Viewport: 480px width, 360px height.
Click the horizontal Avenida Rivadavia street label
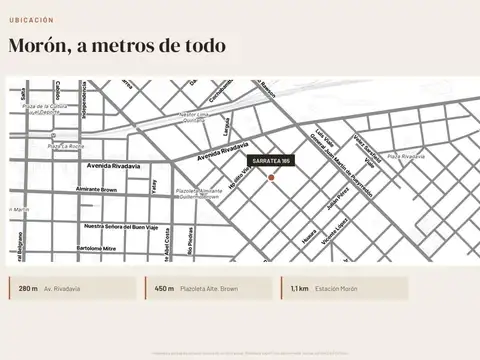(113, 166)
